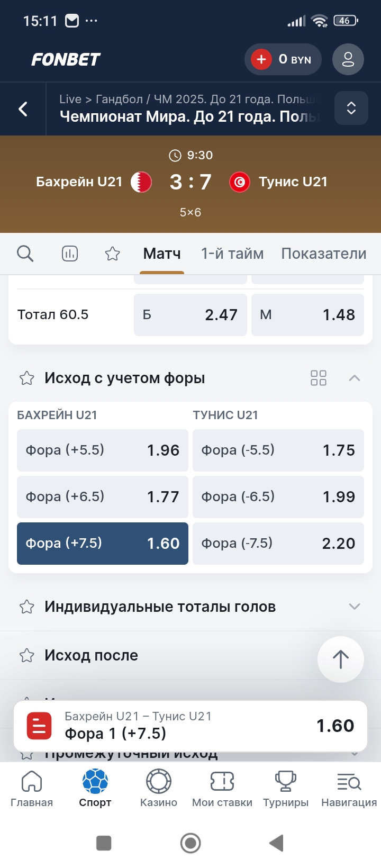The width and height of the screenshot is (381, 868).
Task: Go to Мои ставки in the bottom bar
Action: [x=222, y=788]
